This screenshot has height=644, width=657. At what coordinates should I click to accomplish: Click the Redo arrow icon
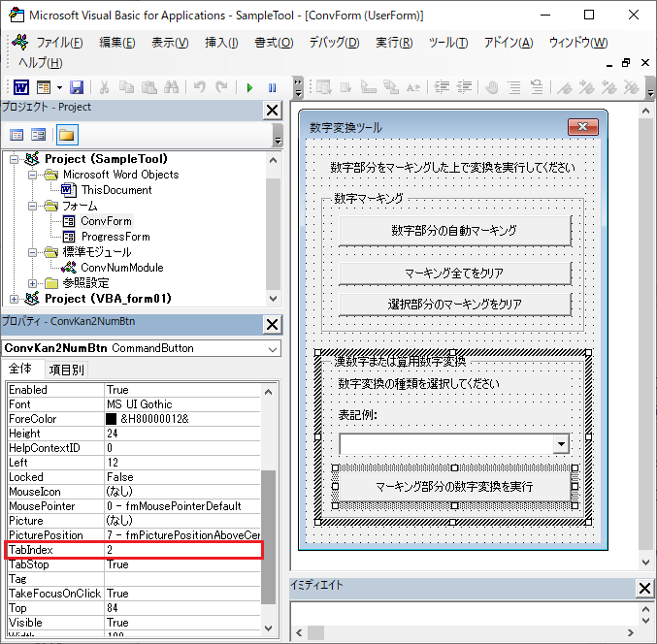coord(221,87)
